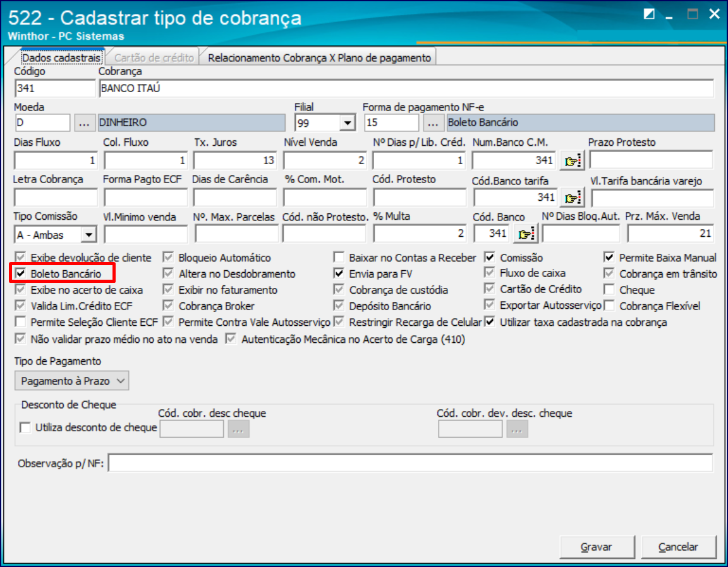Open bank lookup next to Num.Banco C.M.
Screen dimensions: 728x567
pyautogui.click(x=571, y=160)
